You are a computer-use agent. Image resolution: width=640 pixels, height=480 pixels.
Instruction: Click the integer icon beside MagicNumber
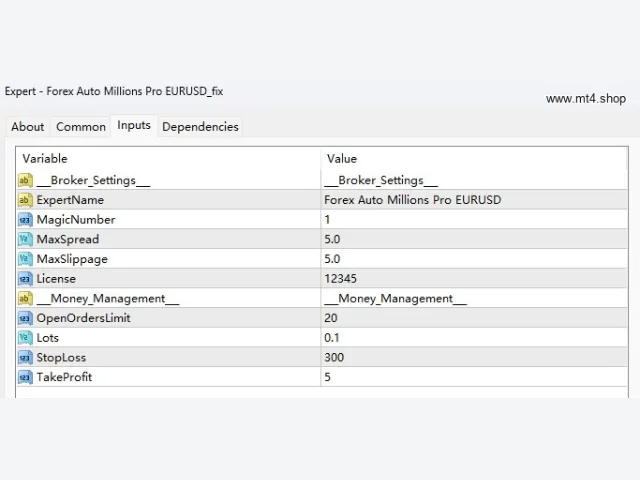point(25,220)
